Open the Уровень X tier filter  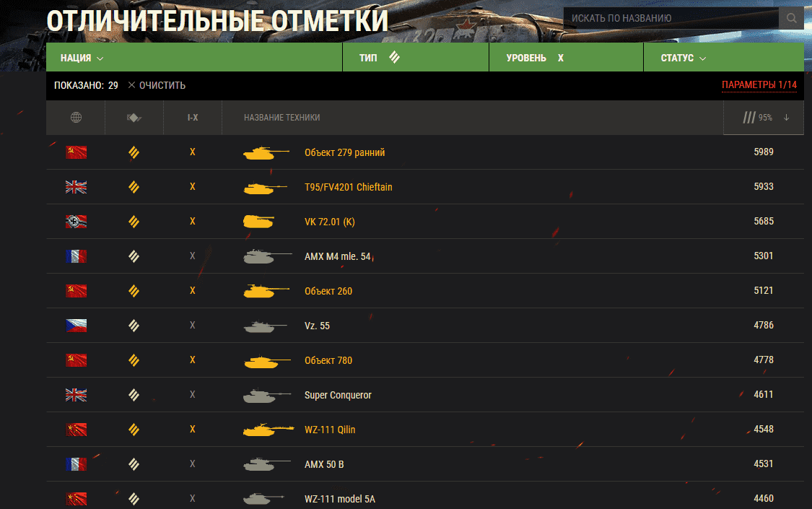566,58
